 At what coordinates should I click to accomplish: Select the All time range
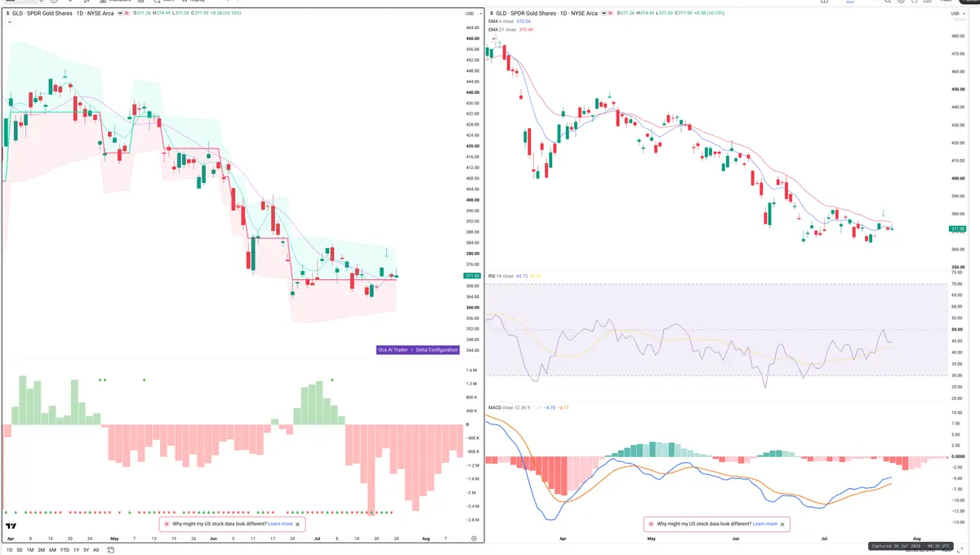pos(96,550)
